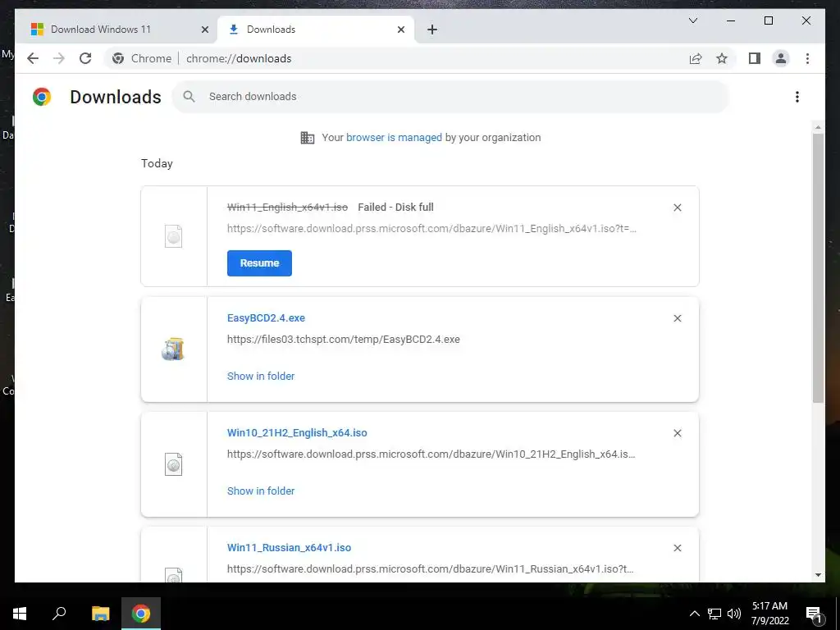
Task: Open the tab search chevron
Action: click(x=692, y=21)
